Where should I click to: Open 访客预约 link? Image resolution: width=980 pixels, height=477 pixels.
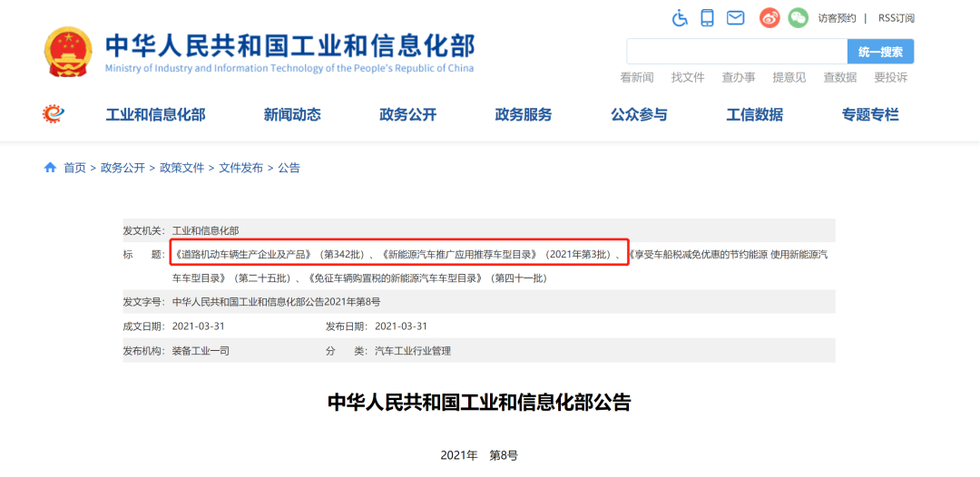tap(837, 18)
